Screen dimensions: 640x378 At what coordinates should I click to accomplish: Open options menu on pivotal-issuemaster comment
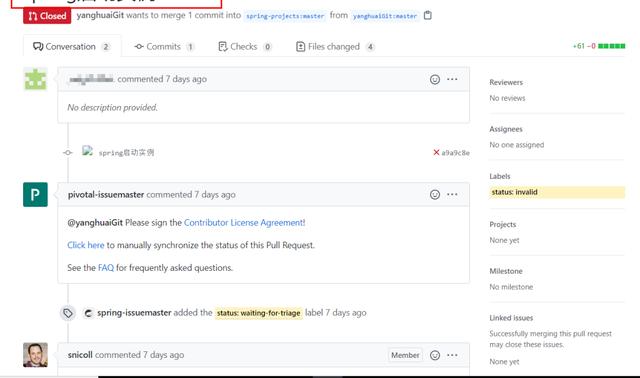[452, 195]
